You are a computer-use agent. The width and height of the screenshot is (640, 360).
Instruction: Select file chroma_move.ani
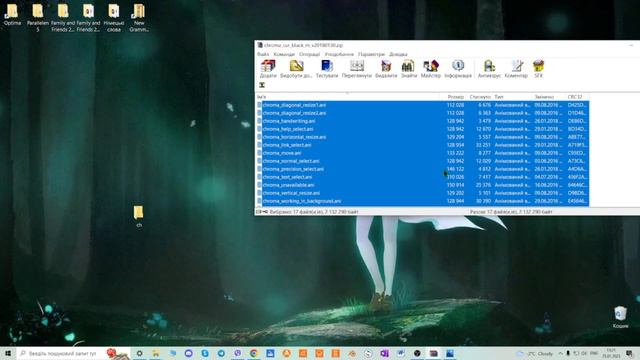pyautogui.click(x=422, y=153)
